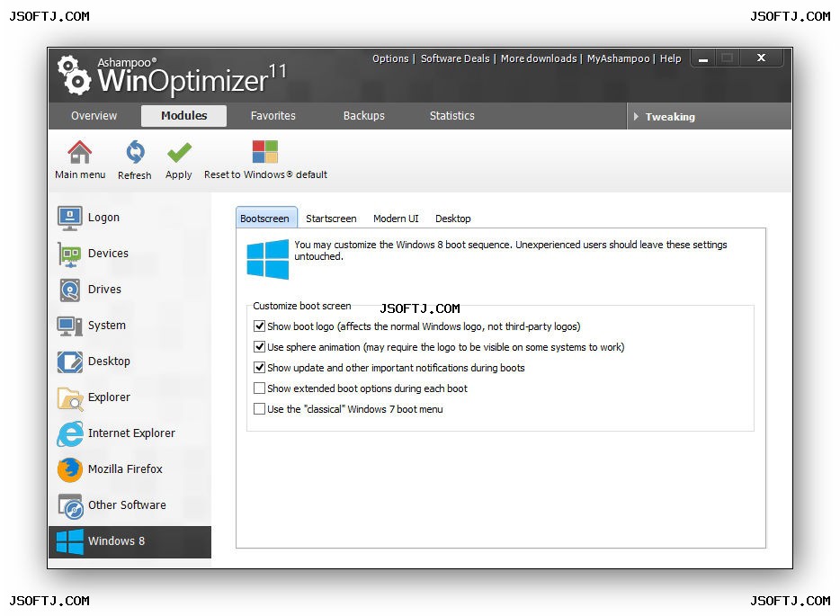This screenshot has height=616, width=840.
Task: Click the green Apply checkmark
Action: [179, 153]
